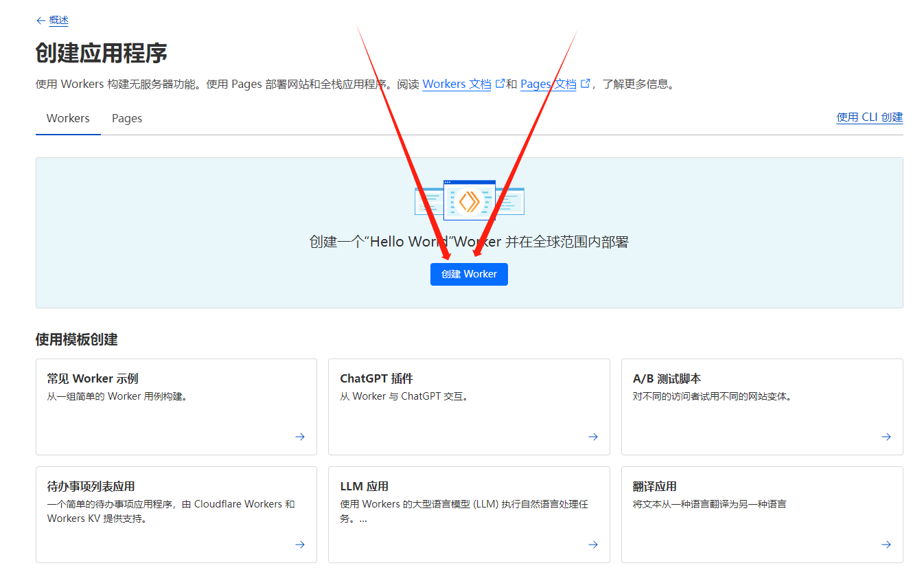Click external link icon after Pages 文档
The height and width of the screenshot is (570, 924).
(x=586, y=84)
